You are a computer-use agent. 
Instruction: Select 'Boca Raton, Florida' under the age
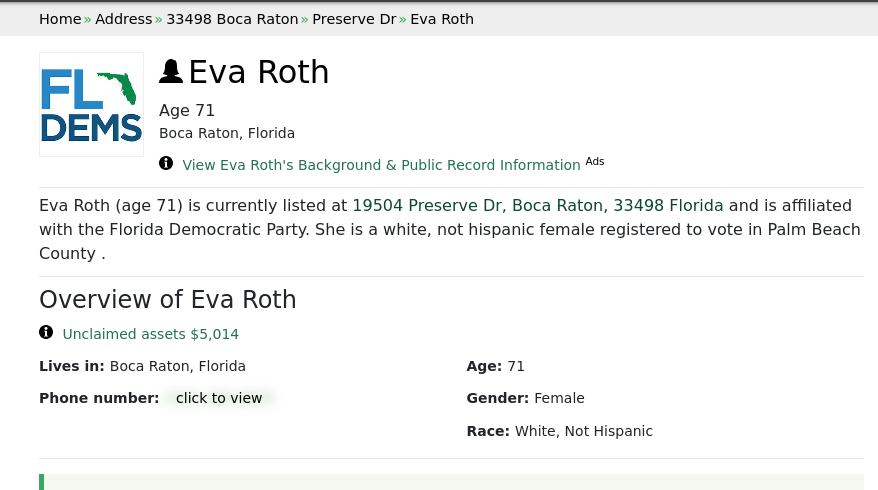[x=227, y=133]
